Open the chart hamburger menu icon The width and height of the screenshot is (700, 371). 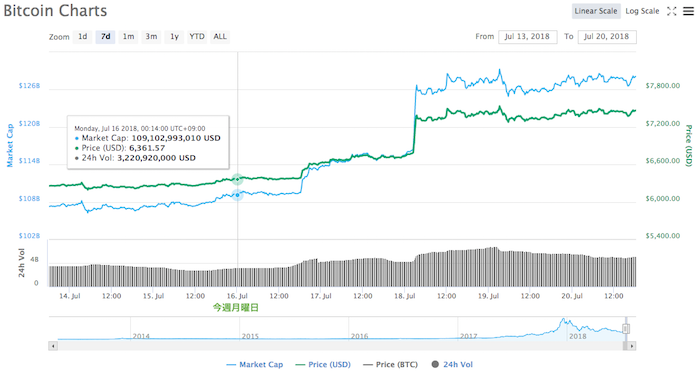(x=689, y=11)
